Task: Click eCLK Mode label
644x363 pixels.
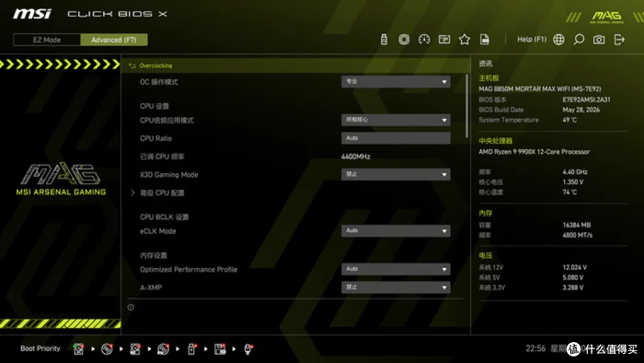Action: (157, 231)
